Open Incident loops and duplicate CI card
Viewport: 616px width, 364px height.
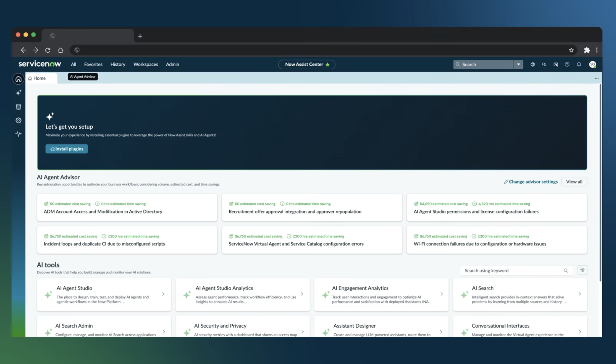[127, 240]
